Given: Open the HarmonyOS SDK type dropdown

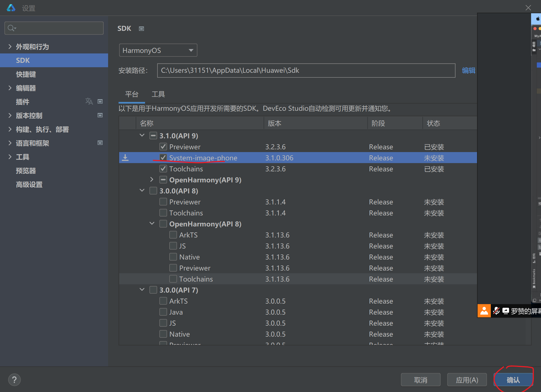Looking at the screenshot, I should coord(158,50).
